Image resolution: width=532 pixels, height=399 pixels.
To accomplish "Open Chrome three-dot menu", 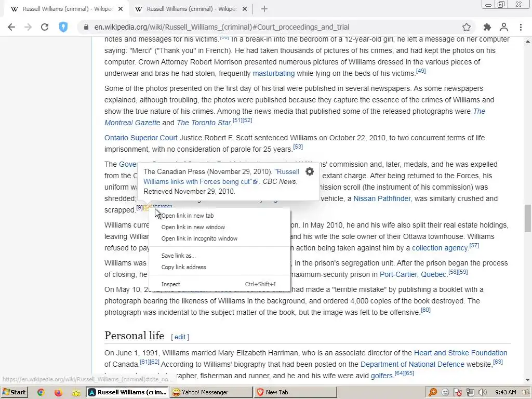I will click(521, 27).
